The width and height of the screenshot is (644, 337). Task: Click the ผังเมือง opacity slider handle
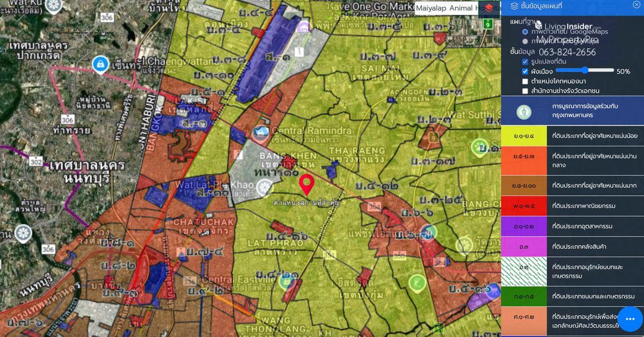(586, 70)
